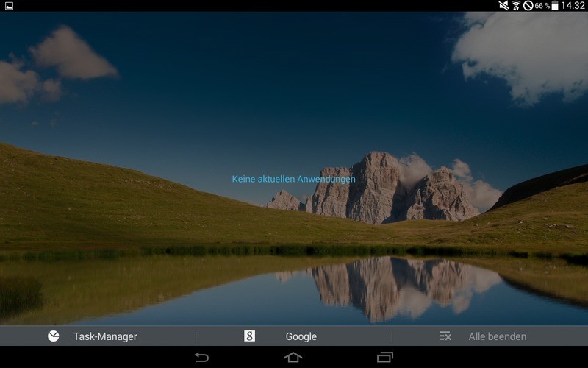
Task: Tap the Google 'g' logo icon
Action: [249, 336]
